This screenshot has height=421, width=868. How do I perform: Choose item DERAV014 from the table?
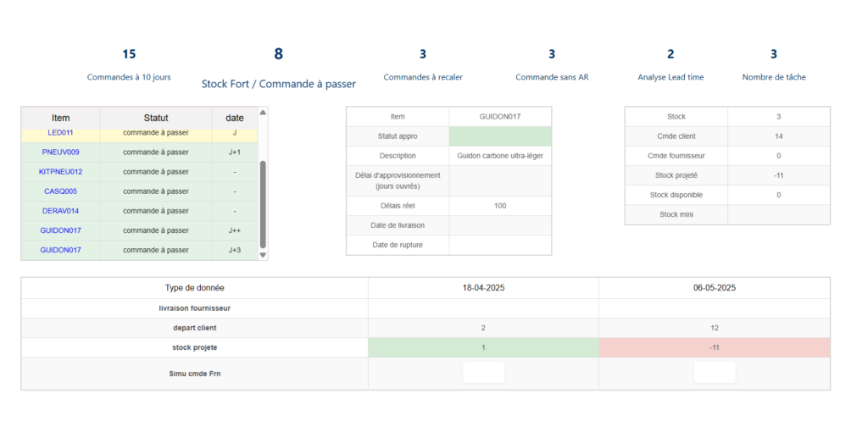(61, 211)
